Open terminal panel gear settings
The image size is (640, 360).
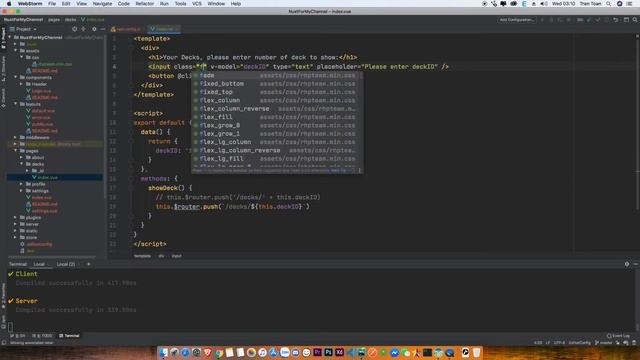pyautogui.click(x=627, y=264)
